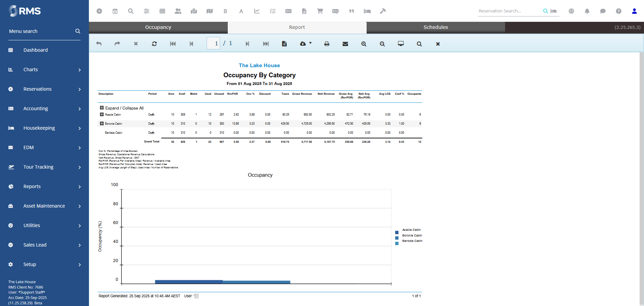Viewport: 644px width, 306px height.
Task: Close the report viewer with the X icon
Action: (x=438, y=44)
